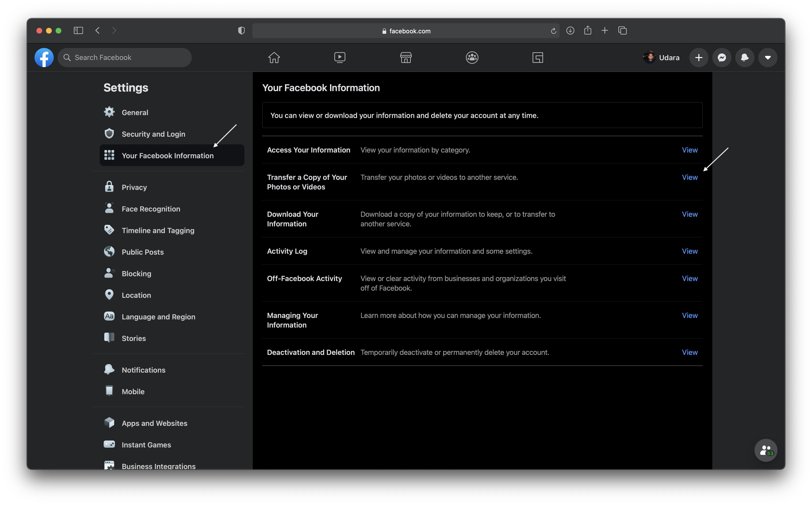Open the Safari share menu

pos(587,30)
